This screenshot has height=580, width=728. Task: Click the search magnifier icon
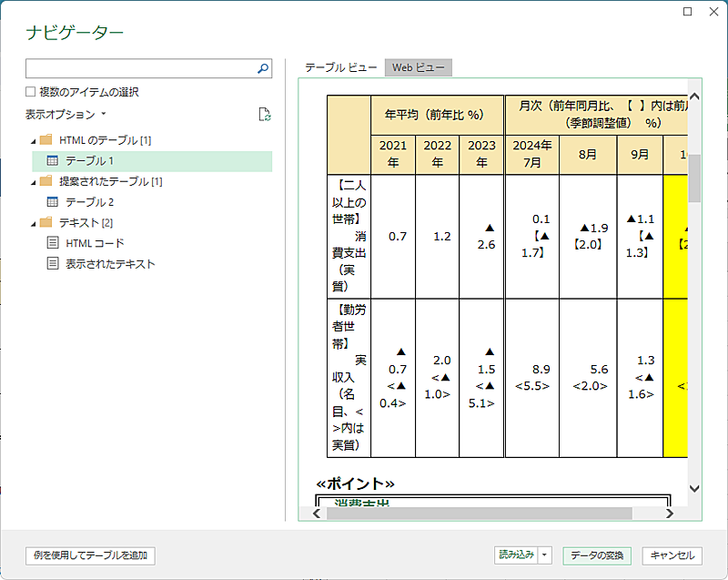pos(262,68)
